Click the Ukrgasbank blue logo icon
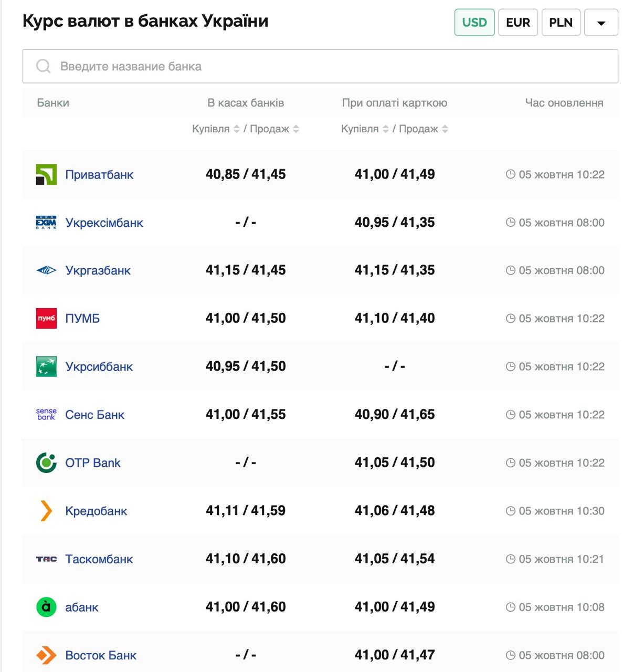Viewport: 634px width, 672px height. click(46, 270)
